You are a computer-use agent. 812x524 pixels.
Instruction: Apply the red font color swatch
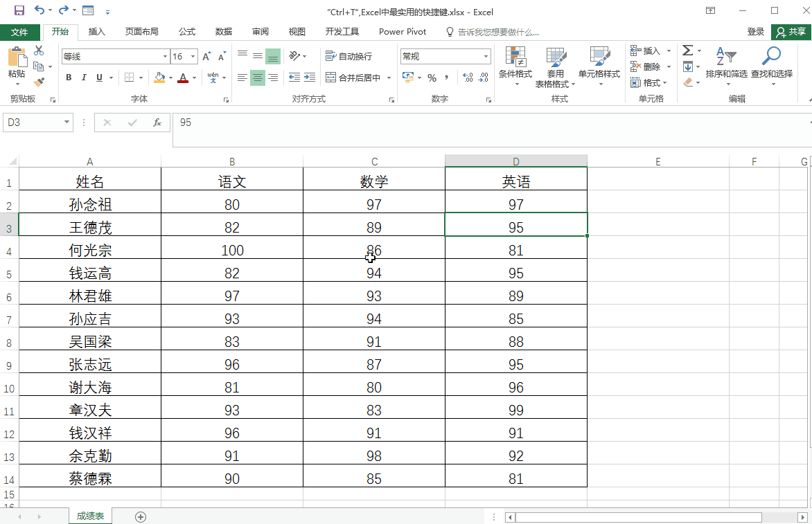tap(183, 78)
